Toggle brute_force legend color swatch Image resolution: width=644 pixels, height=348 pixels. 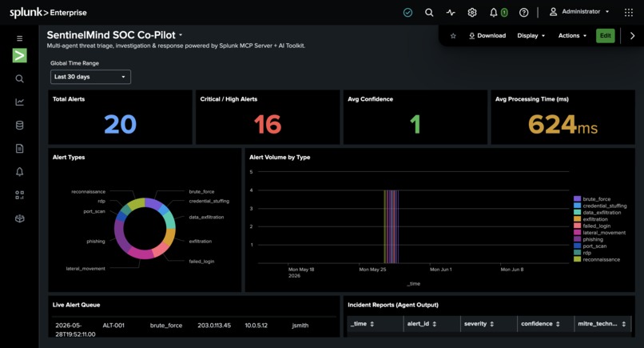pos(577,198)
